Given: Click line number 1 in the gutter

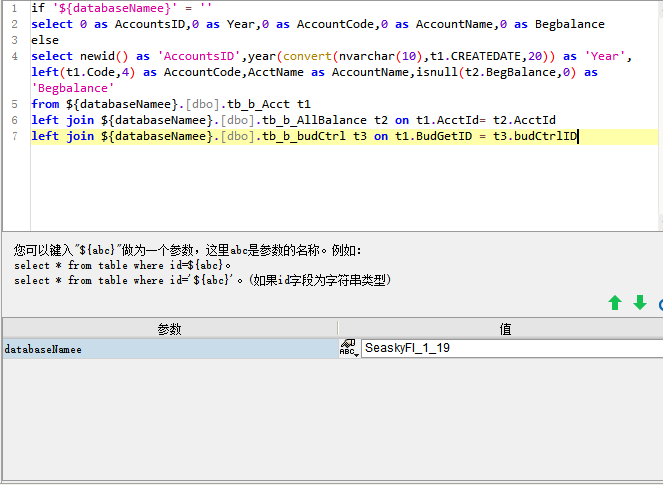Looking at the screenshot, I should click(x=14, y=8).
